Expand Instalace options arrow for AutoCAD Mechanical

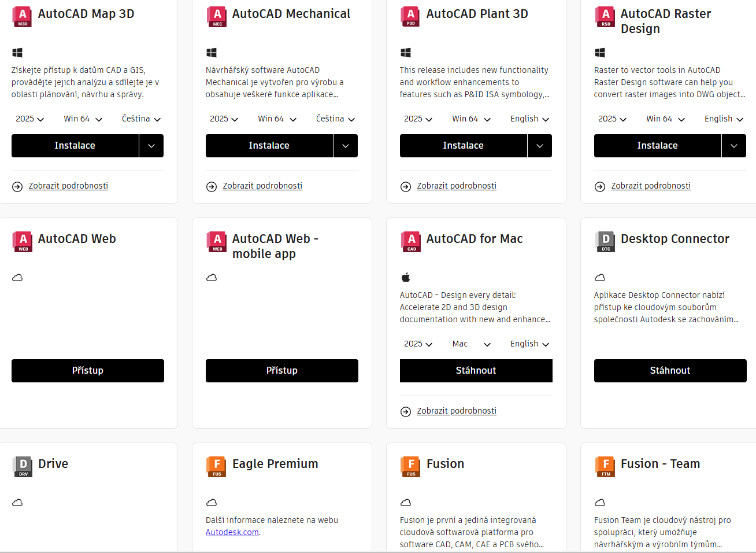(x=346, y=146)
